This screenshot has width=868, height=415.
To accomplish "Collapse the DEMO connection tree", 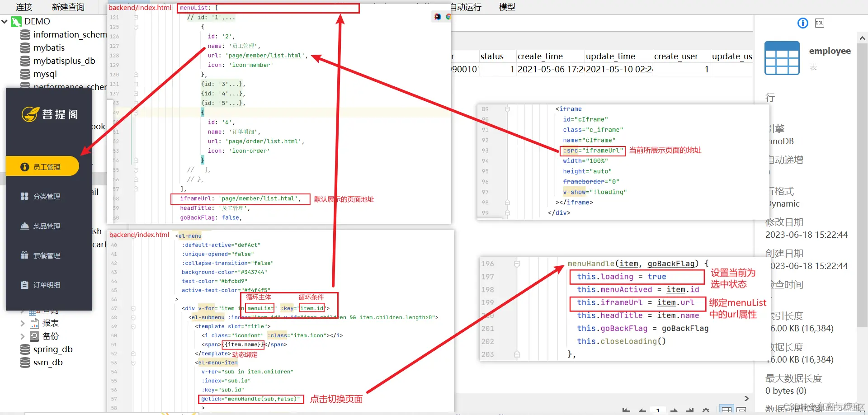I will click(x=5, y=21).
